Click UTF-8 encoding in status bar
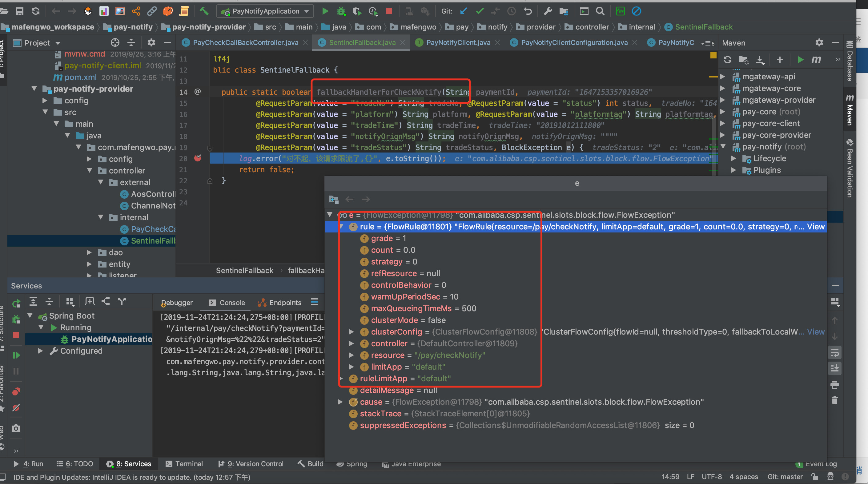The height and width of the screenshot is (484, 868). click(711, 477)
